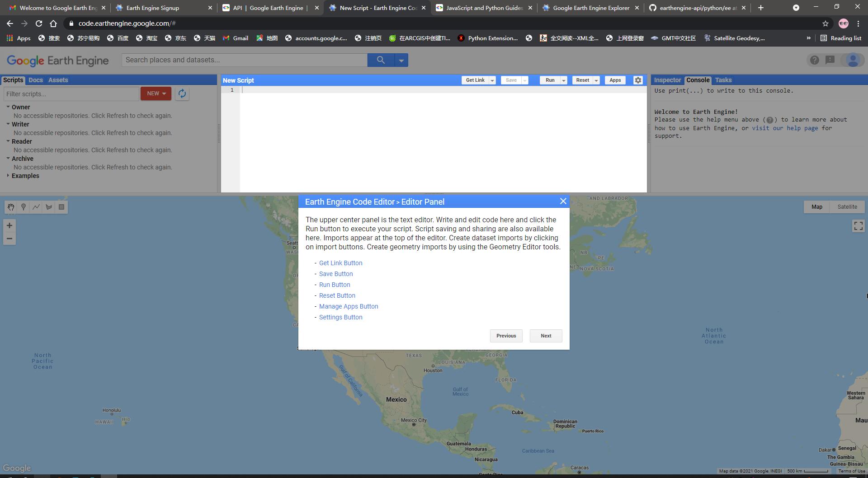Viewport: 868px width, 478px height.
Task: Select the draw polygon shape tool
Action: click(x=49, y=207)
